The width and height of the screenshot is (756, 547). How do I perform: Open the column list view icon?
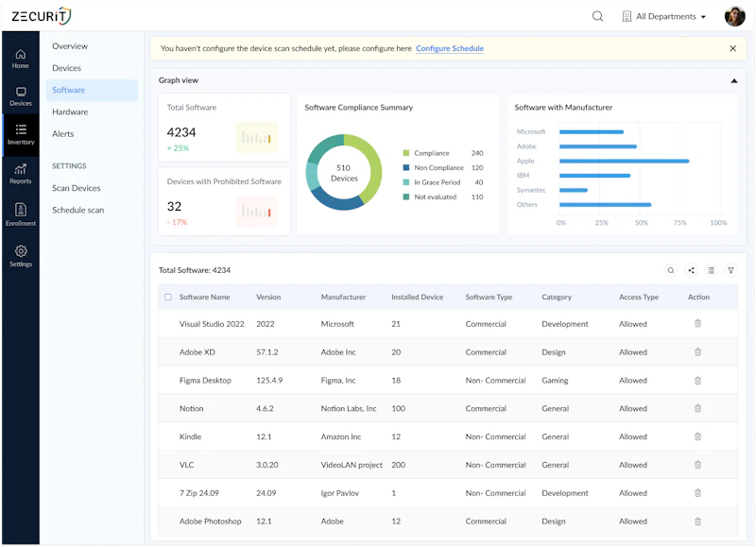712,270
